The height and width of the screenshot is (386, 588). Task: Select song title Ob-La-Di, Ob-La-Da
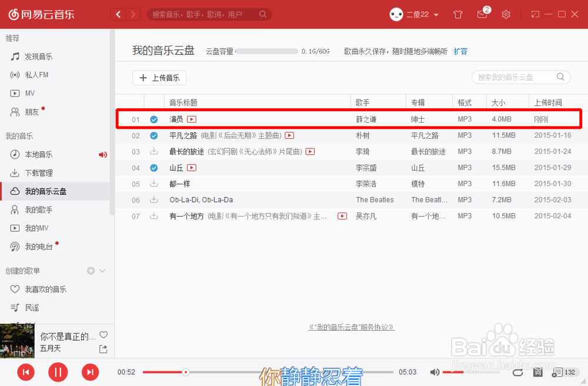point(201,200)
